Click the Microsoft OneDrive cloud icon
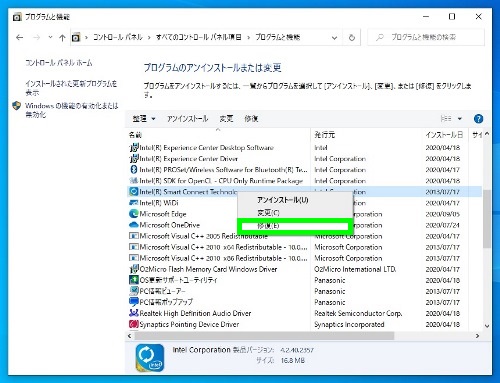This screenshot has height=383, width=500. pyautogui.click(x=134, y=225)
